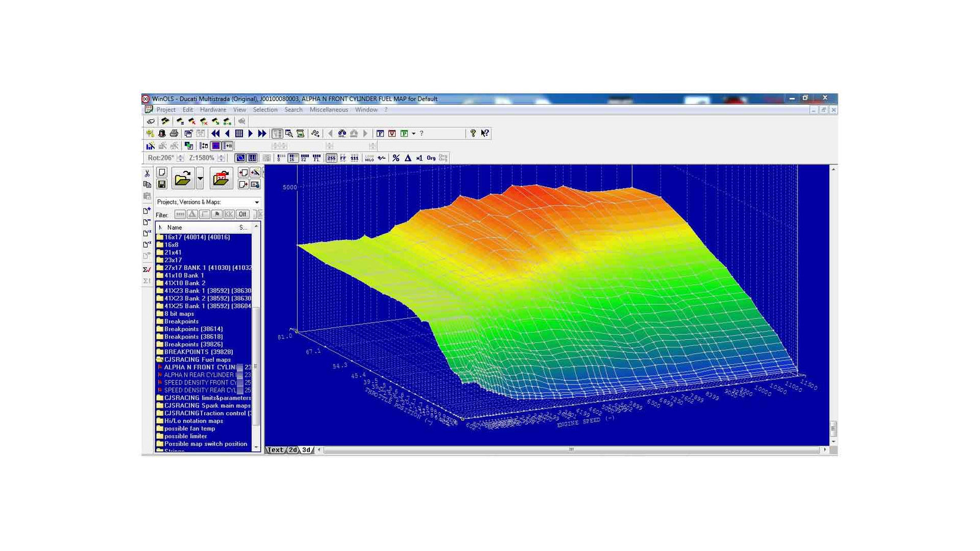Increase rotation with the Rot stepper arrows
Screen dimensions: 980x551
pyautogui.click(x=180, y=156)
